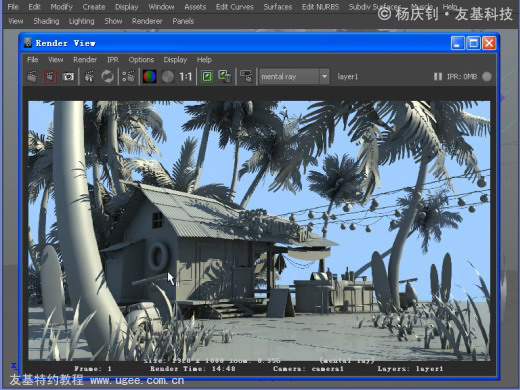520x390 pixels.
Task: Open the Lighting panel menu
Action: point(82,21)
